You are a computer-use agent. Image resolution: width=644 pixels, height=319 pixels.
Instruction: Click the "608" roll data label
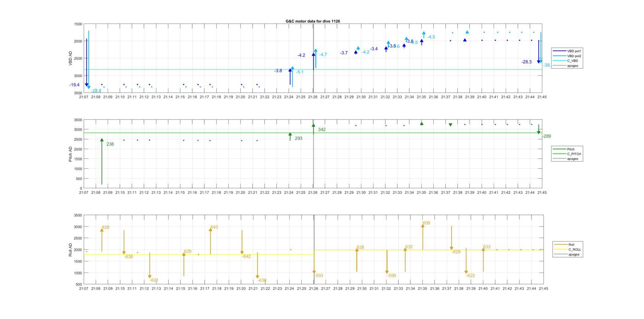[x=426, y=223]
